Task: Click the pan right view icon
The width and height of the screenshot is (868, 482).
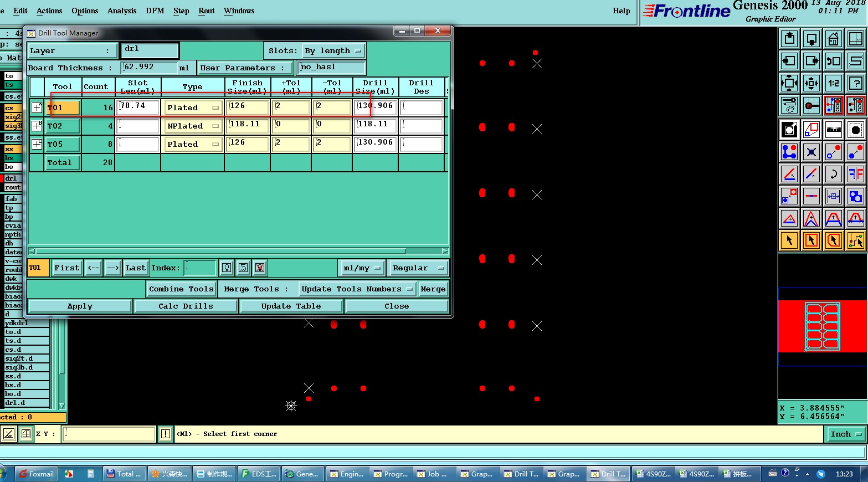Action: (x=811, y=61)
